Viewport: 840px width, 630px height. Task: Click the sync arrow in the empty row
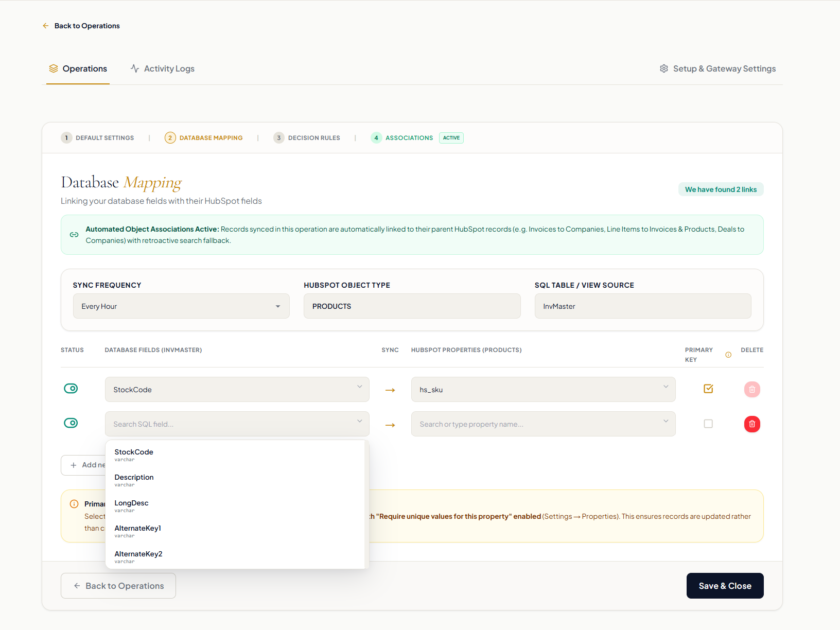click(x=390, y=425)
